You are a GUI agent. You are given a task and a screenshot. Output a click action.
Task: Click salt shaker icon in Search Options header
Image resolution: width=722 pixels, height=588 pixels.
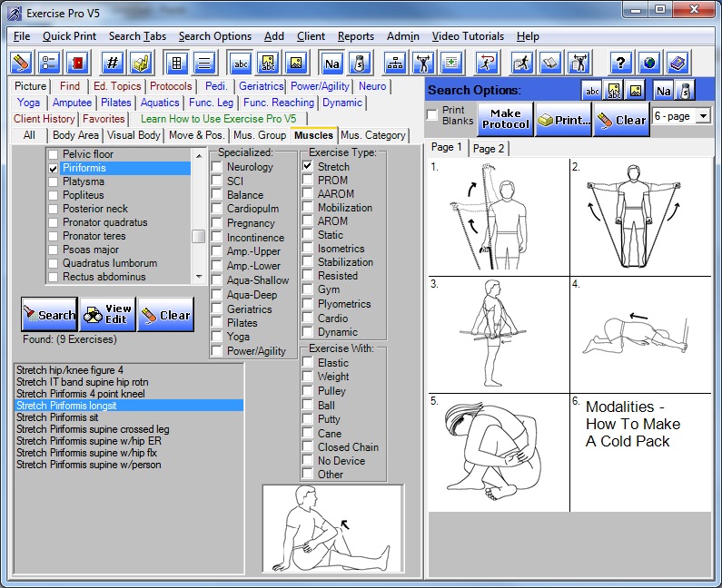click(685, 91)
